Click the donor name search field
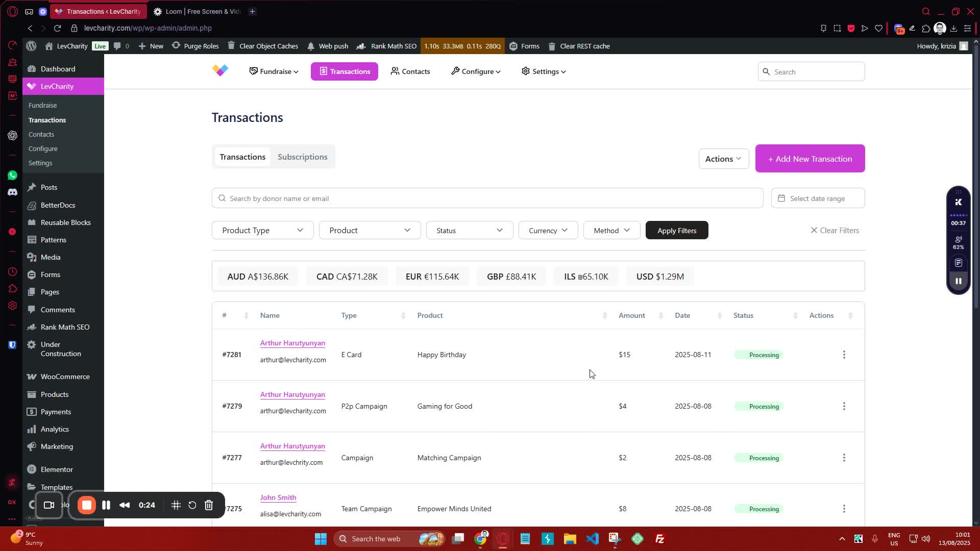This screenshot has width=980, height=551. [x=487, y=198]
